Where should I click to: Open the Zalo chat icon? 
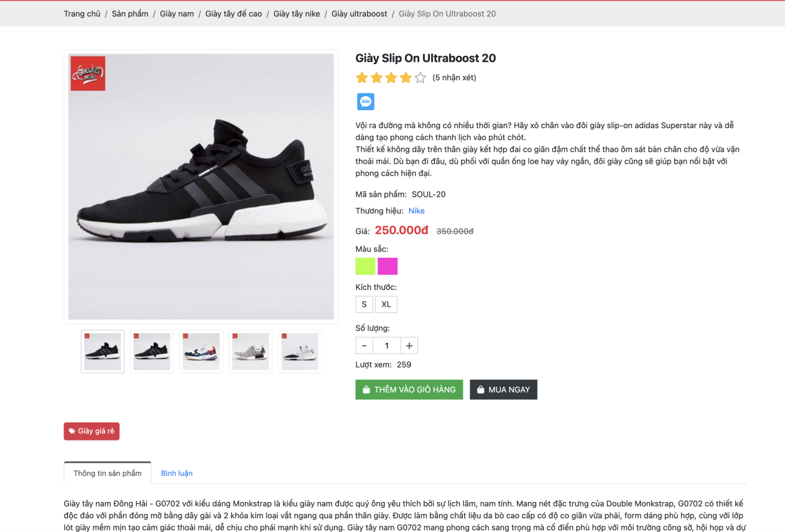[x=365, y=101]
